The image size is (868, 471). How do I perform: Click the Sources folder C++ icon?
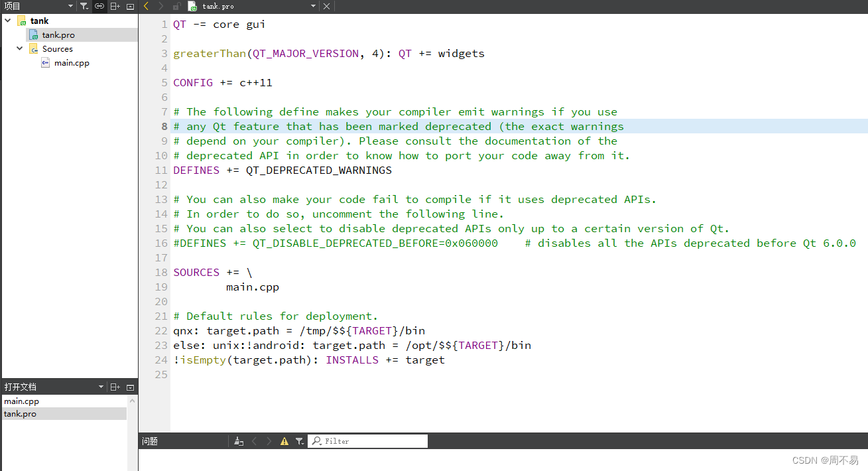(34, 49)
